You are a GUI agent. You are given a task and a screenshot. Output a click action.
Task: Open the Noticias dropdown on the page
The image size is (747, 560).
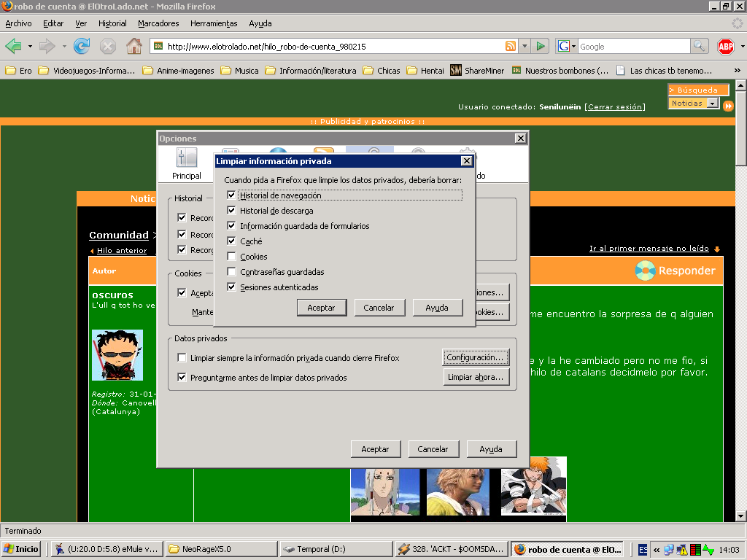[713, 103]
